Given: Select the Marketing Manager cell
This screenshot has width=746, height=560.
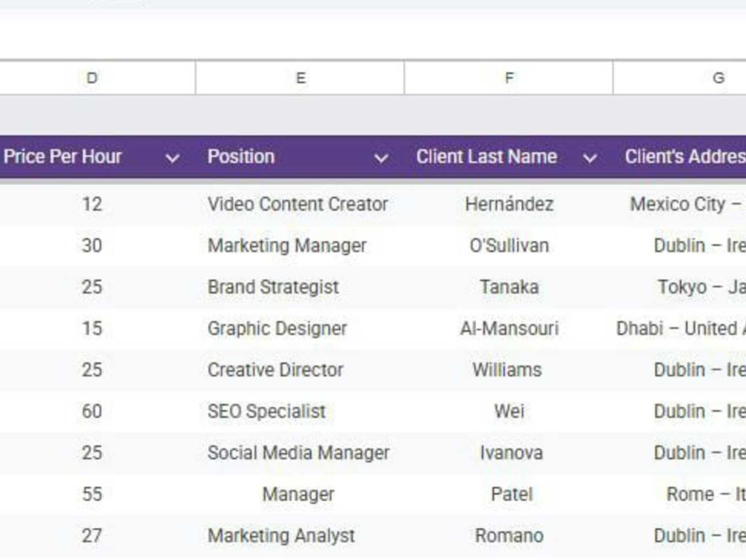Looking at the screenshot, I should (x=300, y=246).
